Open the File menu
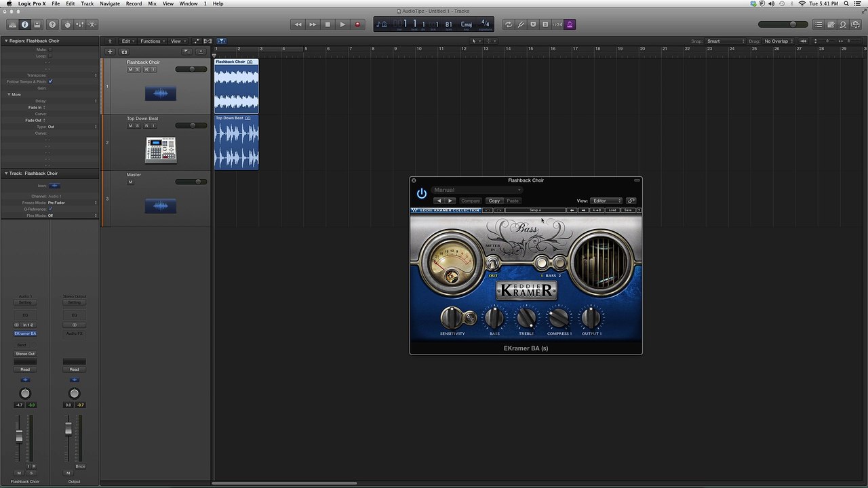The height and width of the screenshot is (488, 868). pos(56,4)
